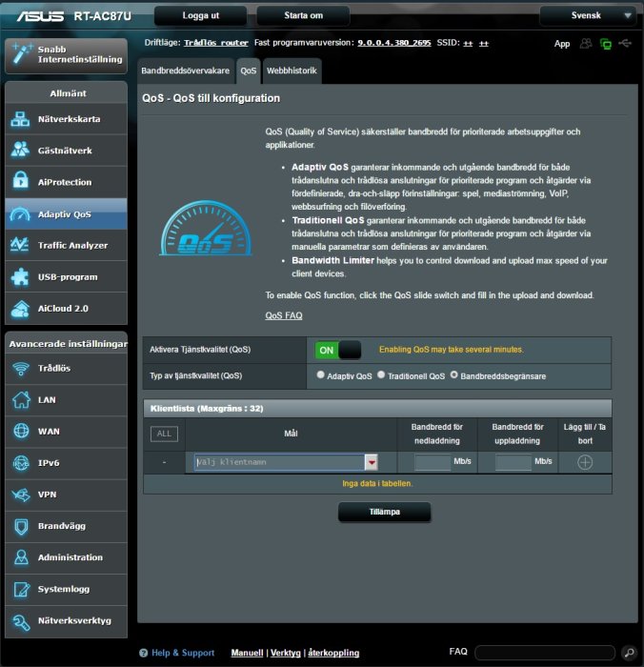Open the WAN globe icon

point(21,431)
